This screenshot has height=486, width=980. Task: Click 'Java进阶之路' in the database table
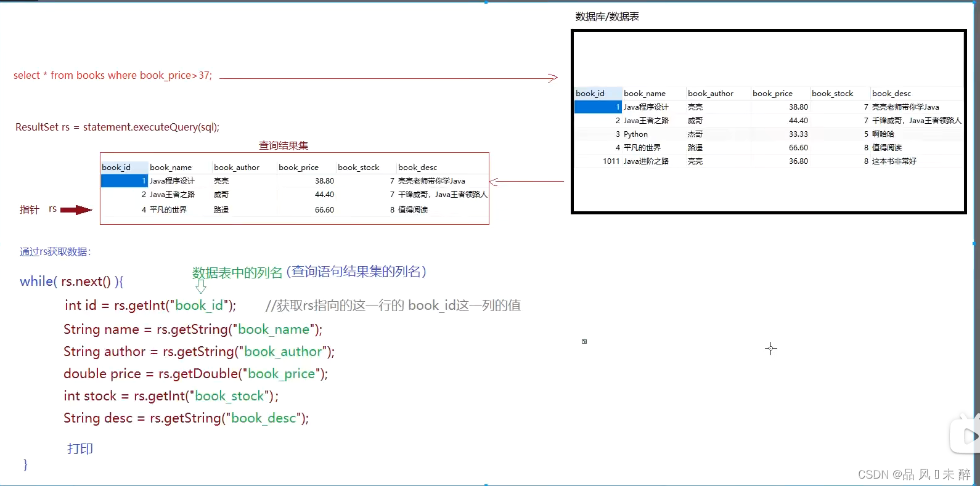646,161
